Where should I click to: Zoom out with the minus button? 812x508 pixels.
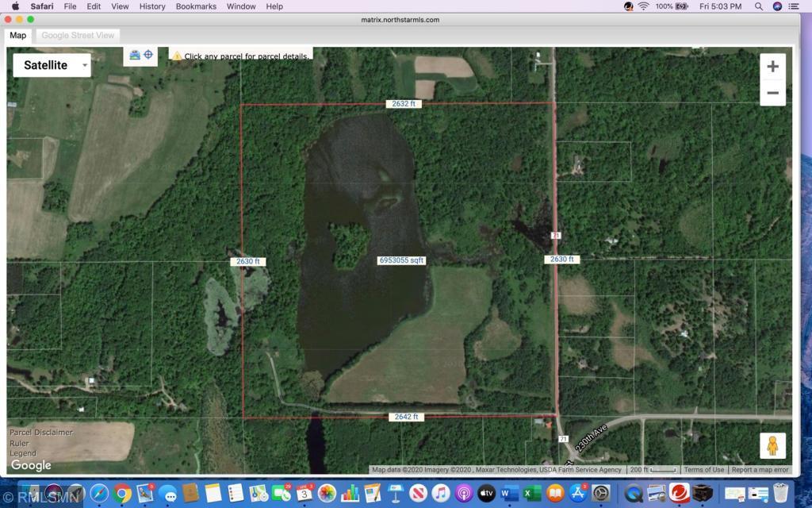coord(772,93)
